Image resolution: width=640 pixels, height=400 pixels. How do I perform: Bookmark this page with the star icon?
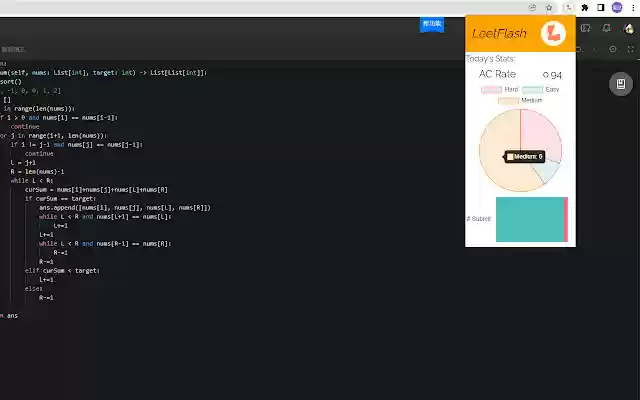(549, 7)
